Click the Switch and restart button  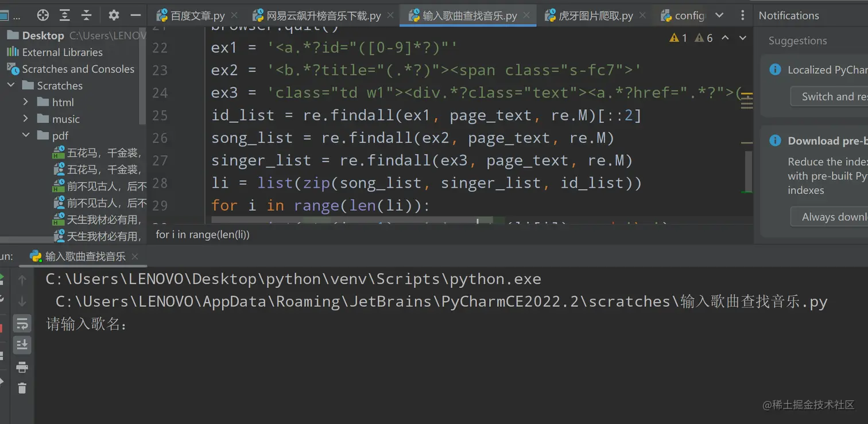pyautogui.click(x=829, y=97)
